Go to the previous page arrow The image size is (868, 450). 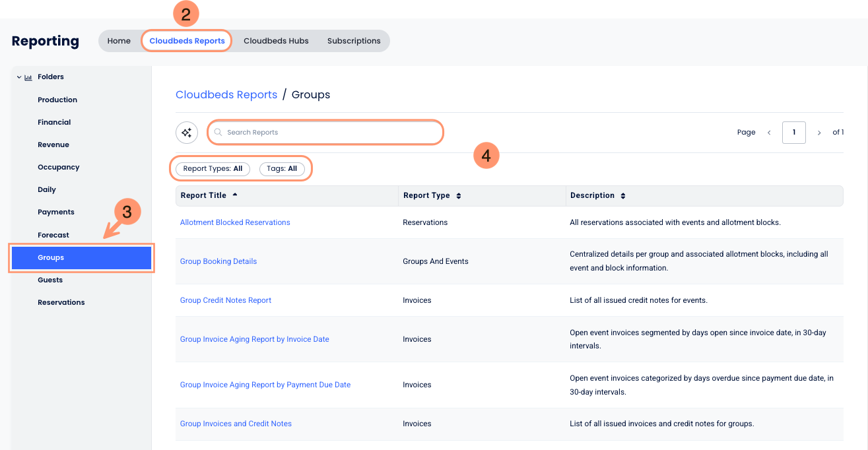[x=769, y=133]
